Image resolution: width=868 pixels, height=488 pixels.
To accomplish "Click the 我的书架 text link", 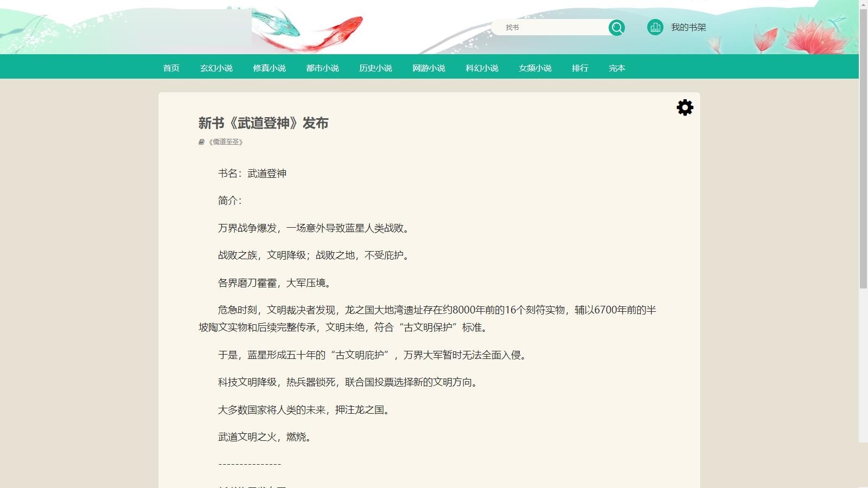I will point(689,26).
